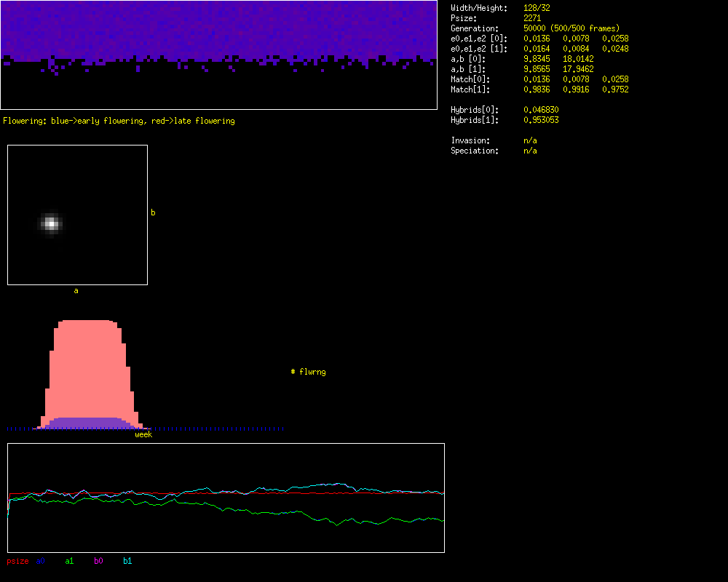Select the cyan b1 legend label

127,561
